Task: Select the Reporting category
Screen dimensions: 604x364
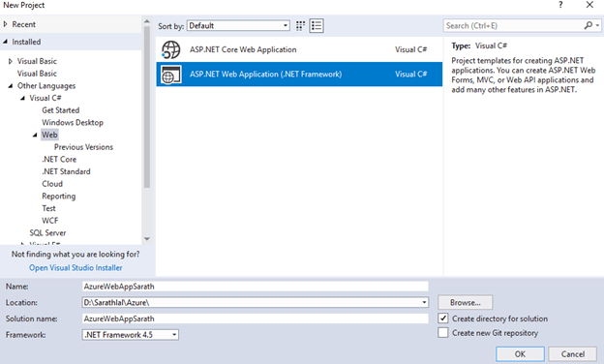Action: coord(58,197)
